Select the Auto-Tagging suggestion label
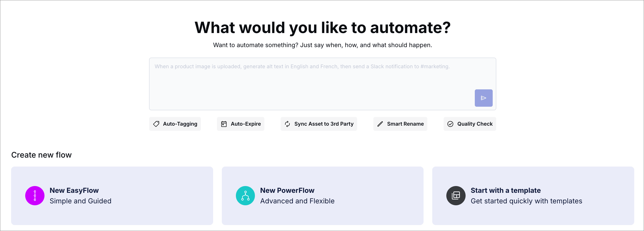The width and height of the screenshot is (644, 231). 180,124
